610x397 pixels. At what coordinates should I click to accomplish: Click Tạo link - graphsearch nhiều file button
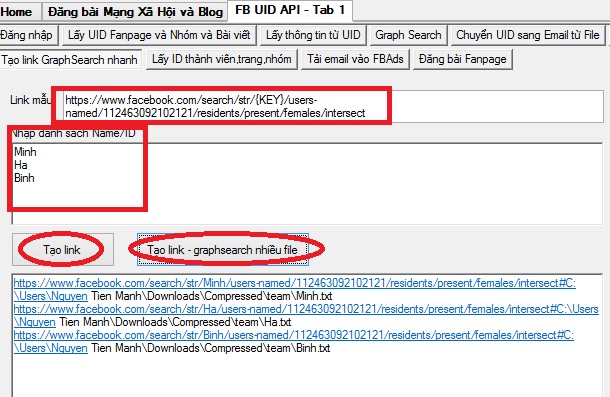pyautogui.click(x=223, y=249)
